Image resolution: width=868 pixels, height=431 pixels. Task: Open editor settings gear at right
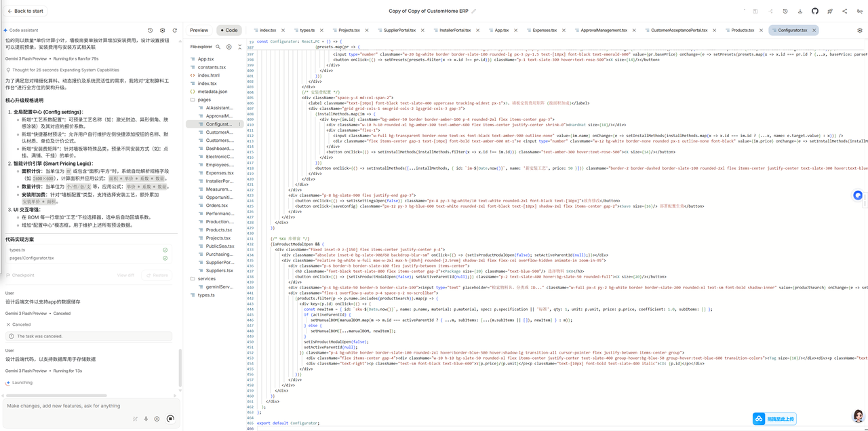click(860, 31)
